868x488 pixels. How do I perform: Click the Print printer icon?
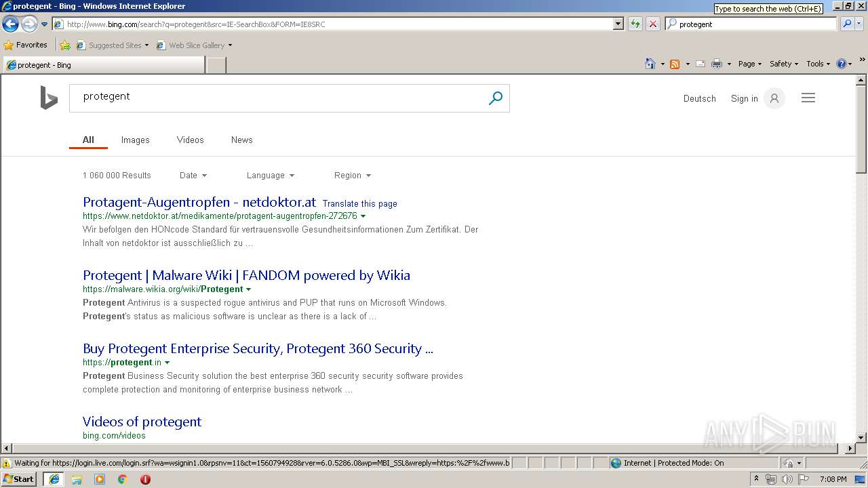tap(717, 64)
